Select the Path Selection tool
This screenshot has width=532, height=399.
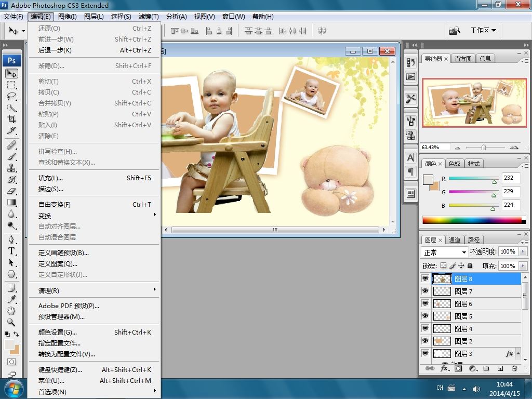click(x=11, y=262)
